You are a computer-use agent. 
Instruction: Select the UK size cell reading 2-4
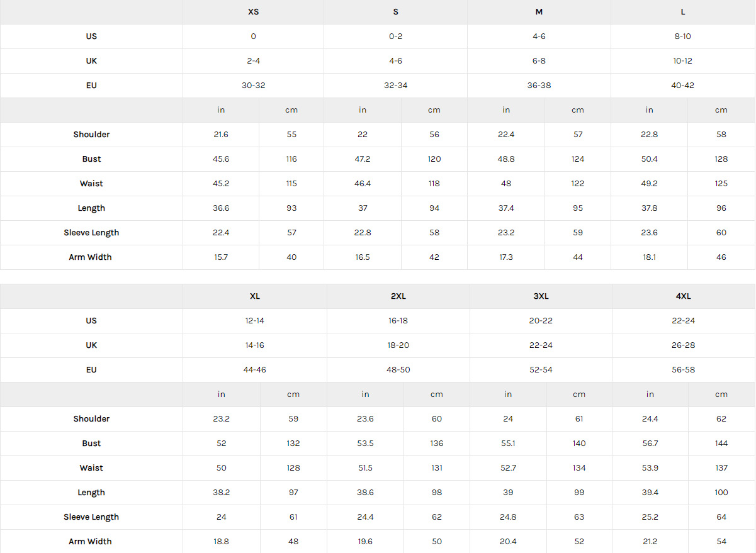pos(253,61)
